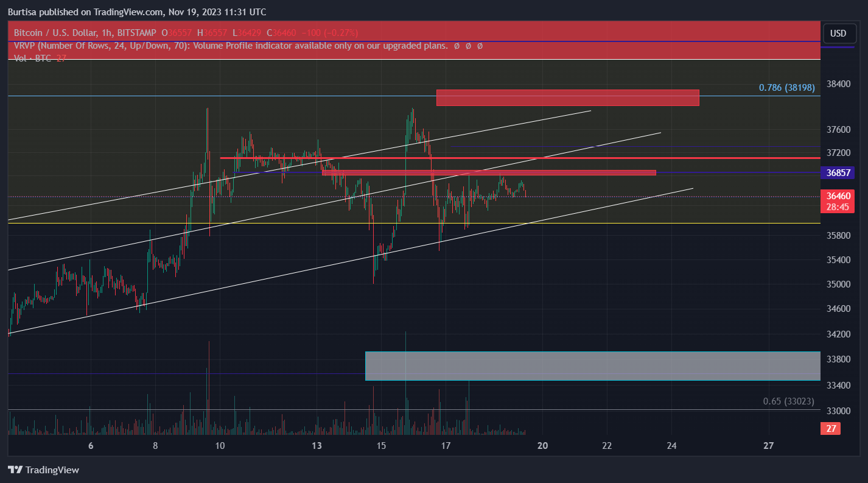868x483 pixels.
Task: Click the date label 6 on the time axis
Action: 91,446
